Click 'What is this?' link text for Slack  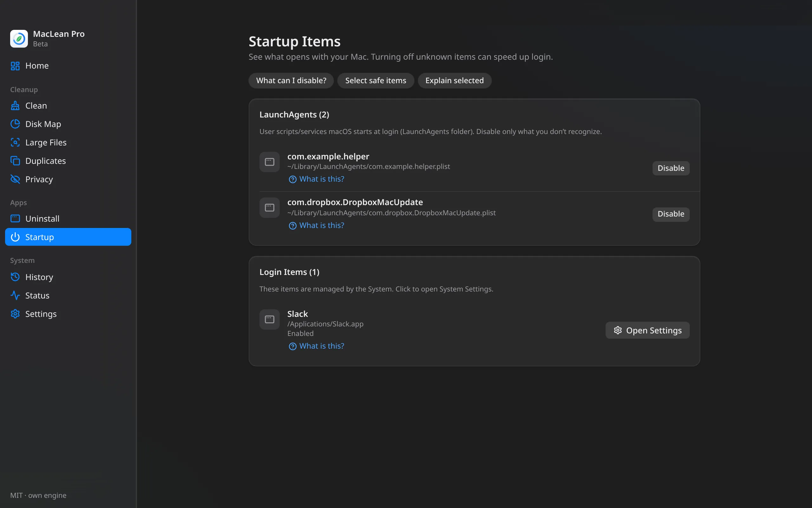pyautogui.click(x=322, y=346)
